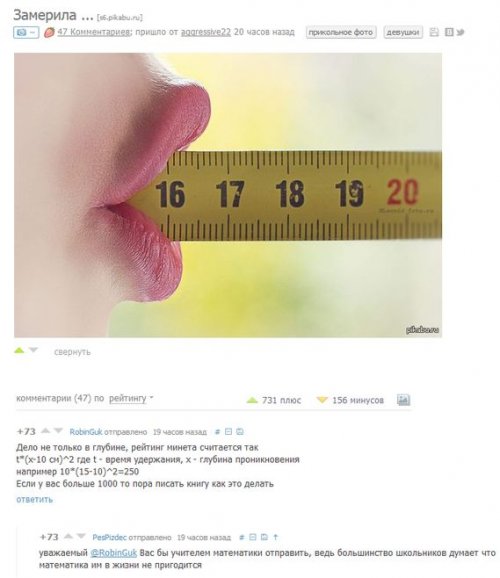Downvote the post with the gray arrow below the image
The image size is (500, 578).
point(34,350)
